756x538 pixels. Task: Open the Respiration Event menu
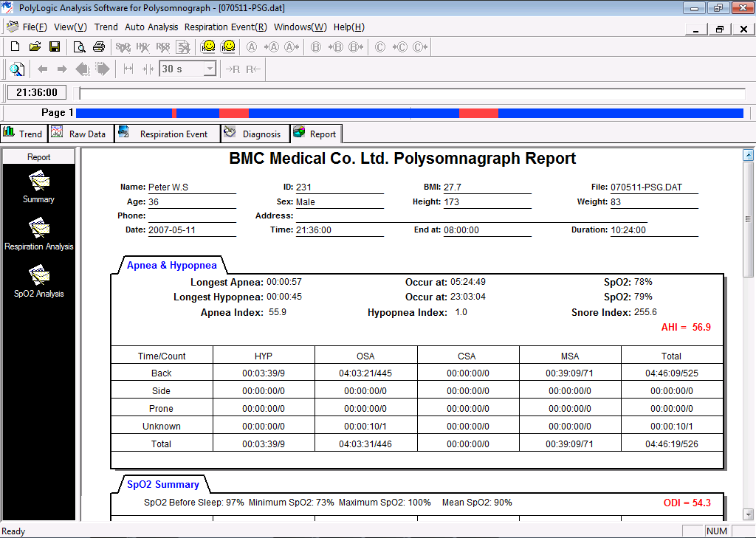(x=226, y=27)
